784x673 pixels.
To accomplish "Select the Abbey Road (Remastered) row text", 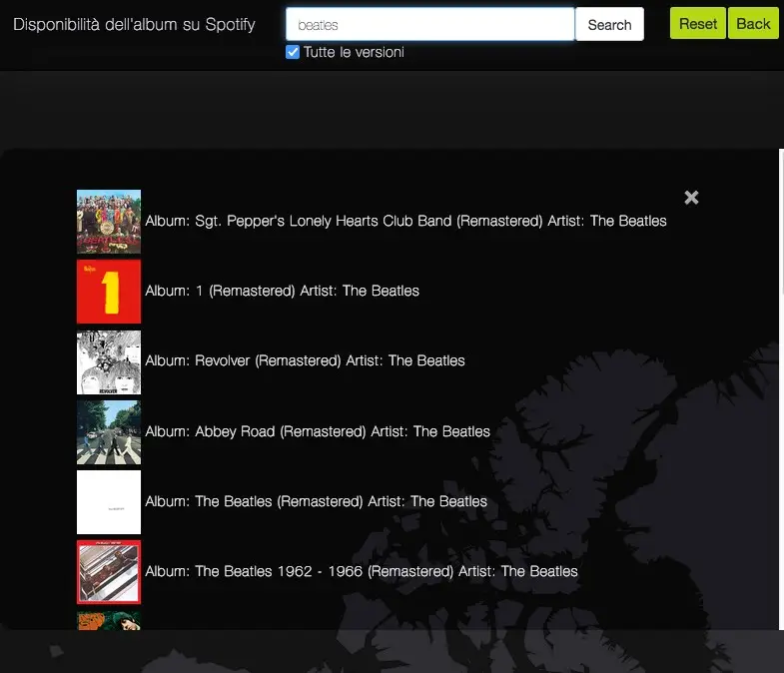I will (318, 431).
